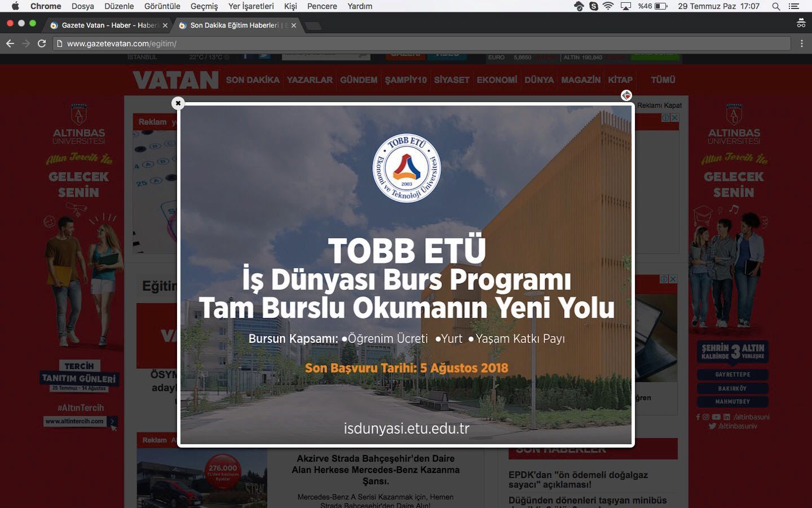The height and width of the screenshot is (508, 812).
Task: Click the Altınbaş logo in left banner
Action: point(79,123)
